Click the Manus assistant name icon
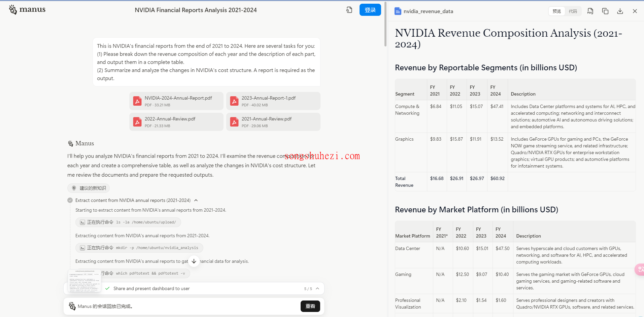The image size is (644, 317). pyautogui.click(x=70, y=143)
